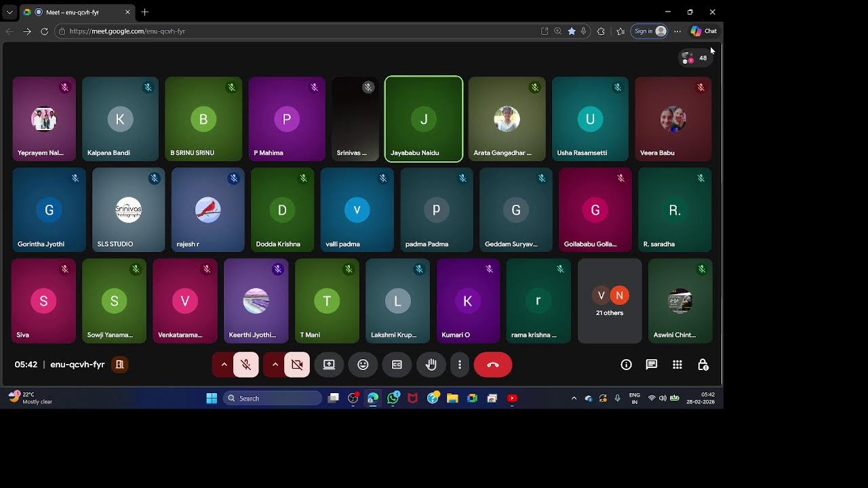
Task: Expand audio settings arrow beside microphone
Action: point(224,365)
